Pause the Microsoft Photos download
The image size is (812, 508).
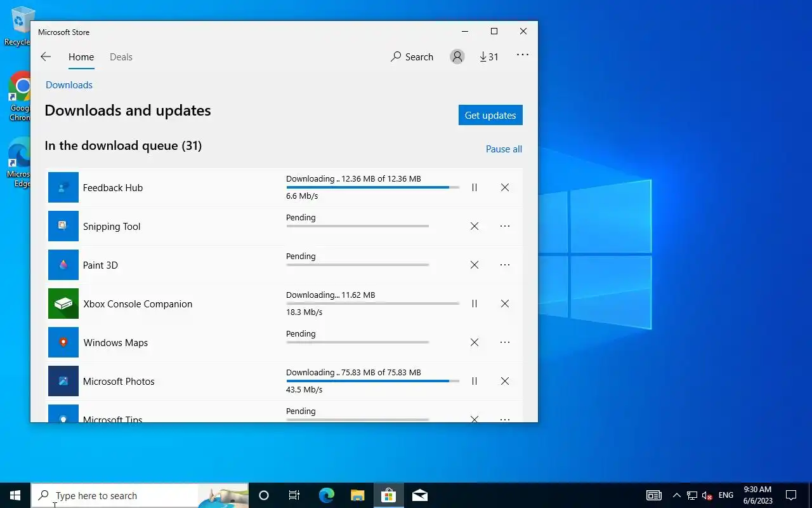point(475,381)
